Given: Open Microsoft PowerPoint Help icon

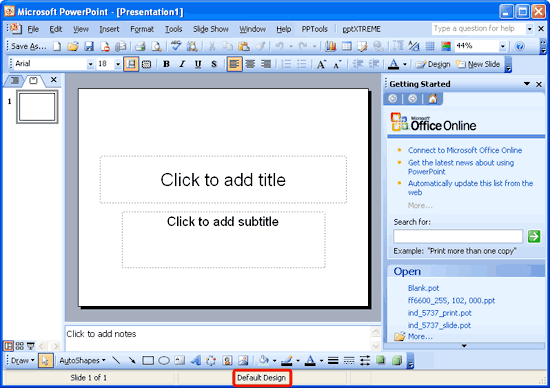Looking at the screenshot, I should click(x=520, y=46).
